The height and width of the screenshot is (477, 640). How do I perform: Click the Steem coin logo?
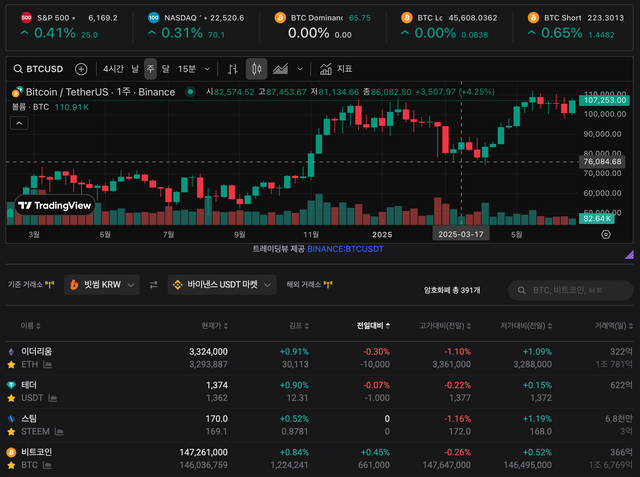click(x=11, y=418)
